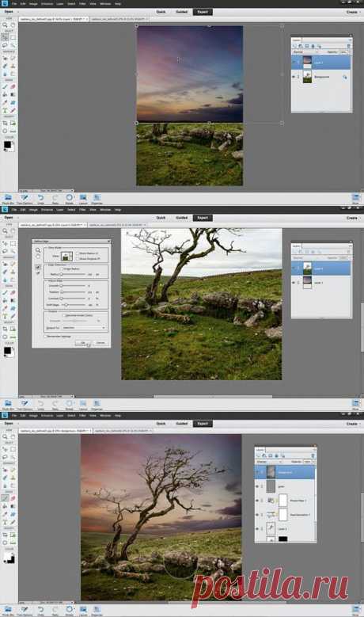
Task: Open Photo Bin in sky-transform window taskbar
Action: tap(8, 199)
